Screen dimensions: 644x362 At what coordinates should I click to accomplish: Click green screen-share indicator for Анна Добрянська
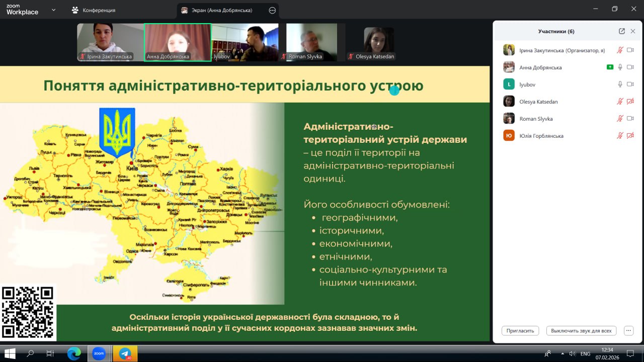(610, 67)
